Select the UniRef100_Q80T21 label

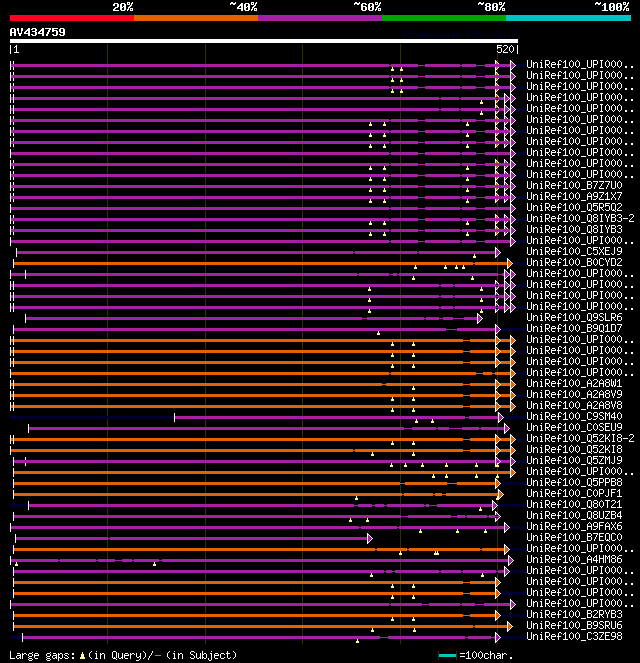tap(574, 504)
